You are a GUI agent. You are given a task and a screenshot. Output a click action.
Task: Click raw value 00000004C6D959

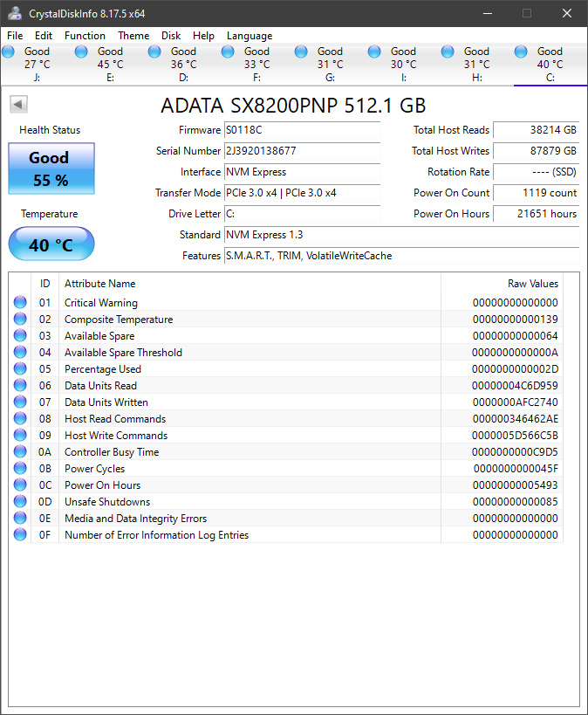(x=515, y=386)
